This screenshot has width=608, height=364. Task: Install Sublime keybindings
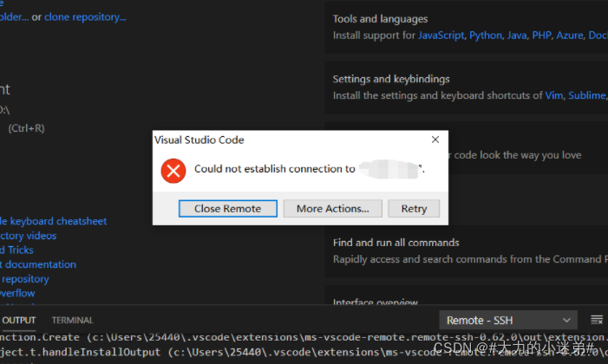586,95
